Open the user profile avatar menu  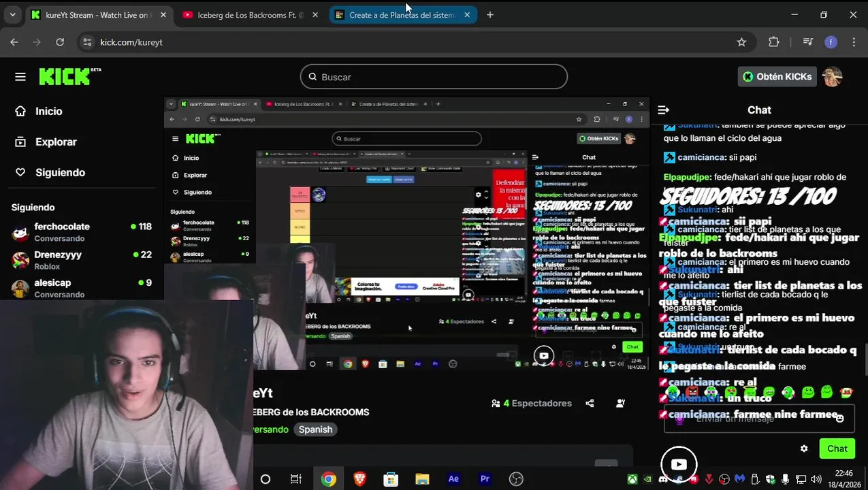click(x=833, y=77)
